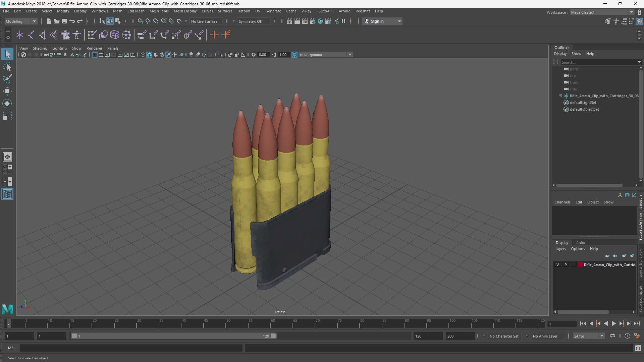The width and height of the screenshot is (644, 362).
Task: Toggle the layer visibility V box
Action: 558,265
